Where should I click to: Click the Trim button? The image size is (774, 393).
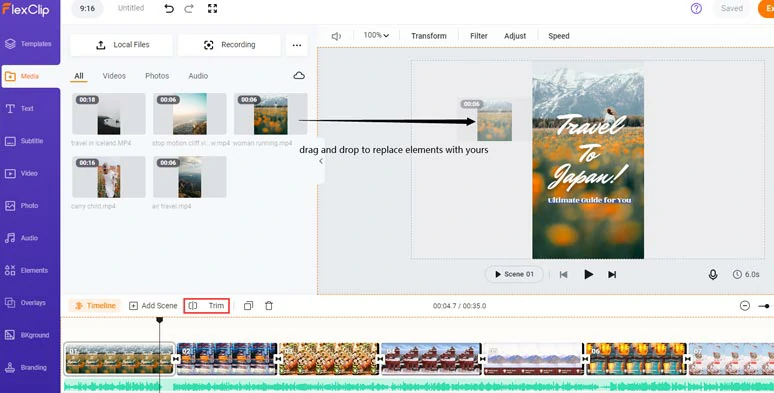coord(216,306)
